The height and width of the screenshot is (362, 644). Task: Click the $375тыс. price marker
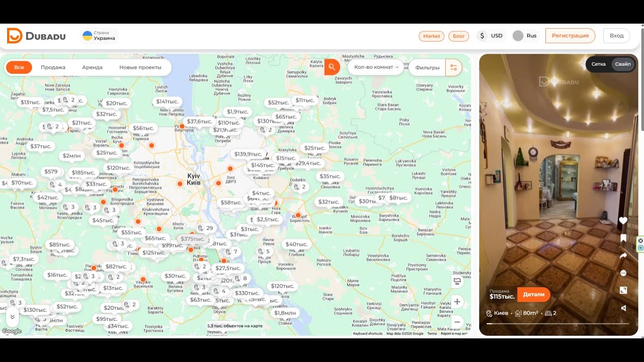pyautogui.click(x=192, y=239)
